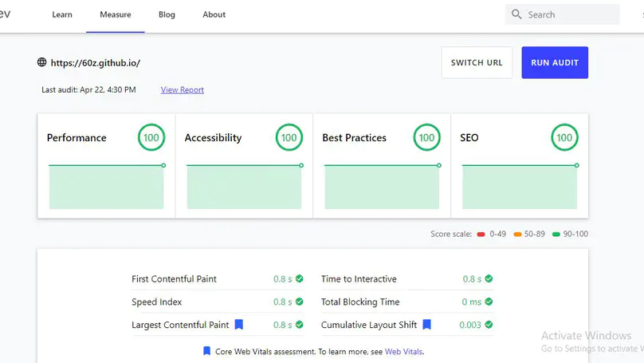
Task: Click the green check for Time to Interactive
Action: [489, 278]
